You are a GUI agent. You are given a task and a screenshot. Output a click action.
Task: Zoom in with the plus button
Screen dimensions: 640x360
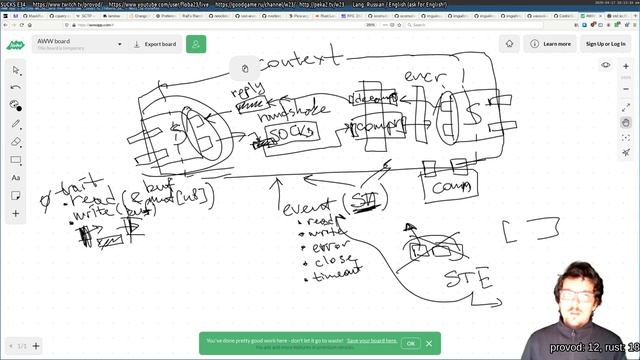click(x=626, y=66)
